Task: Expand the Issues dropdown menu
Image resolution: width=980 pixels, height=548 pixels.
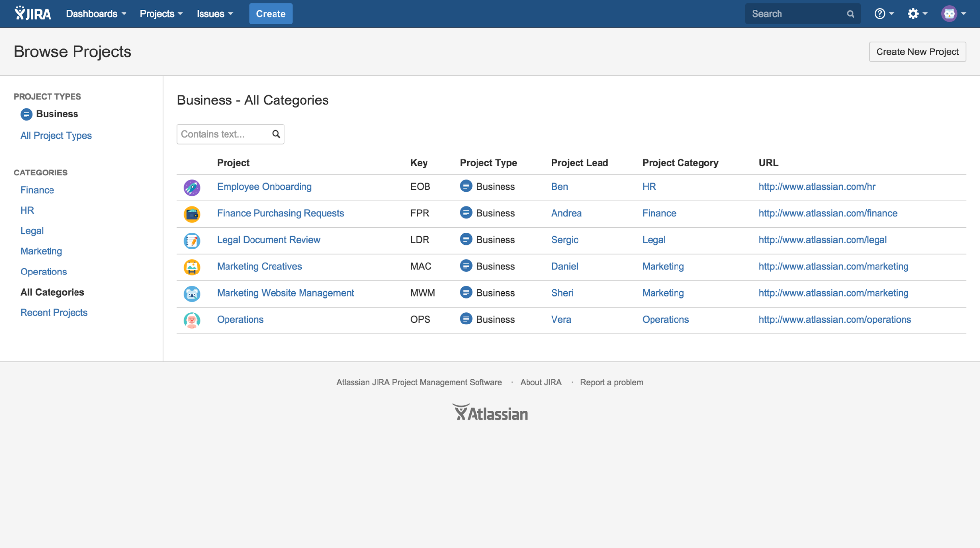Action: pos(214,13)
